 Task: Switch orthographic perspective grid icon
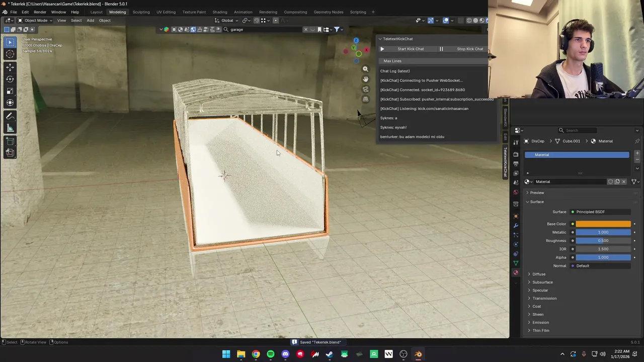click(x=366, y=99)
